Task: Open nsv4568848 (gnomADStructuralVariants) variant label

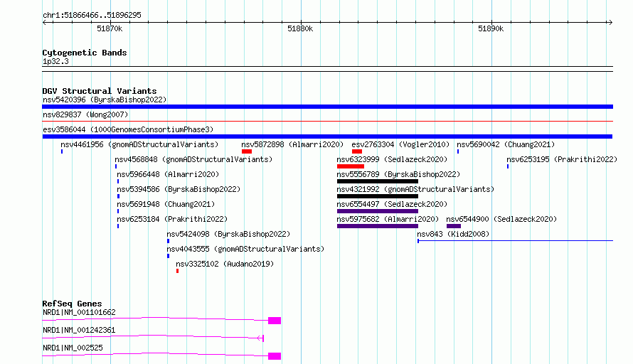Action: pos(193,159)
